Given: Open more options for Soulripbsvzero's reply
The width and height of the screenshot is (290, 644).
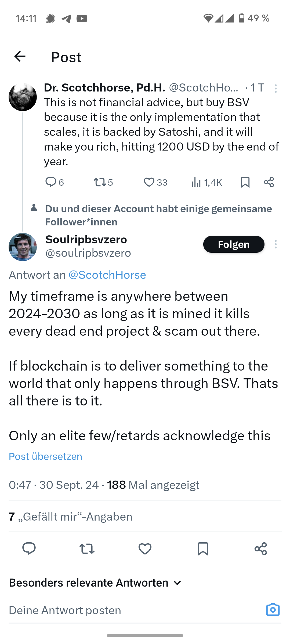Looking at the screenshot, I should (275, 244).
